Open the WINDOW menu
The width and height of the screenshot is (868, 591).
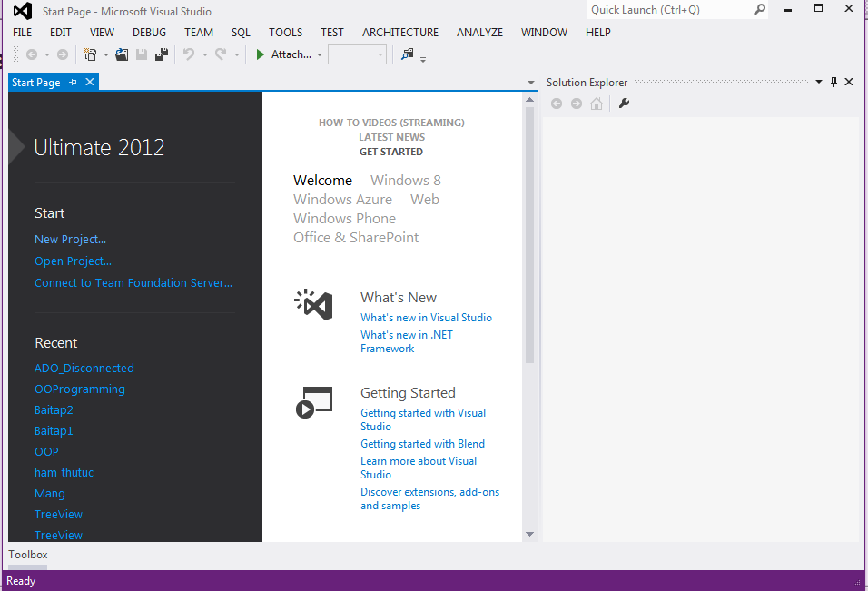tap(544, 33)
